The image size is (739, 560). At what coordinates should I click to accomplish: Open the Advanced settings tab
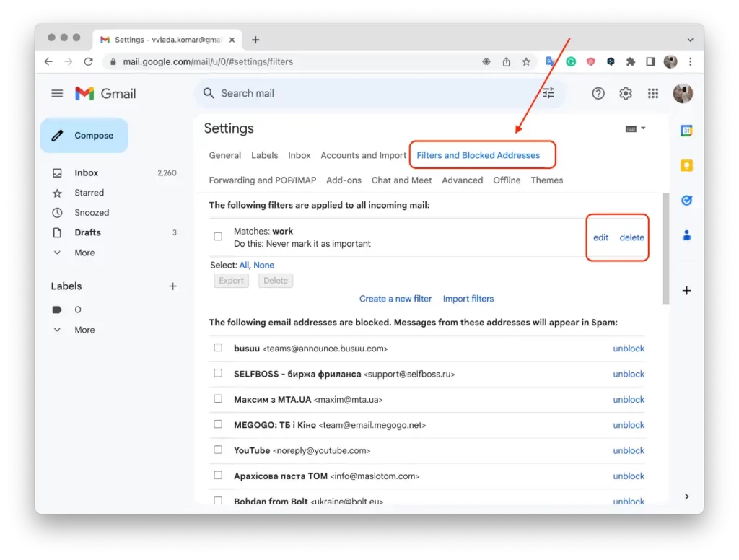tap(463, 180)
